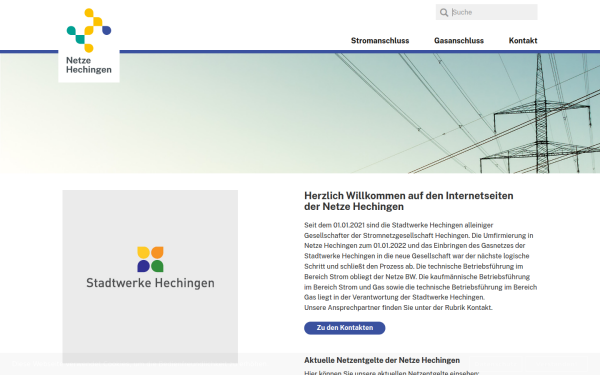600x375 pixels.
Task: Click the line starting Seit dem 01.01.2021
Action: click(x=398, y=225)
